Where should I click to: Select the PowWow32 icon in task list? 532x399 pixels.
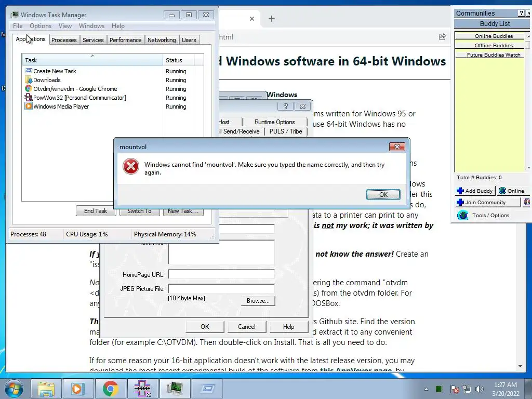point(29,97)
